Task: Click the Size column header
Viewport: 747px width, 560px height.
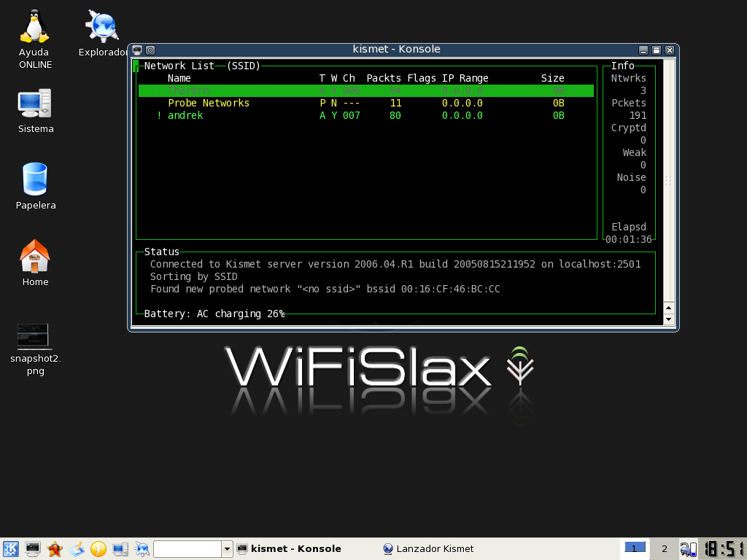Action: [553, 78]
